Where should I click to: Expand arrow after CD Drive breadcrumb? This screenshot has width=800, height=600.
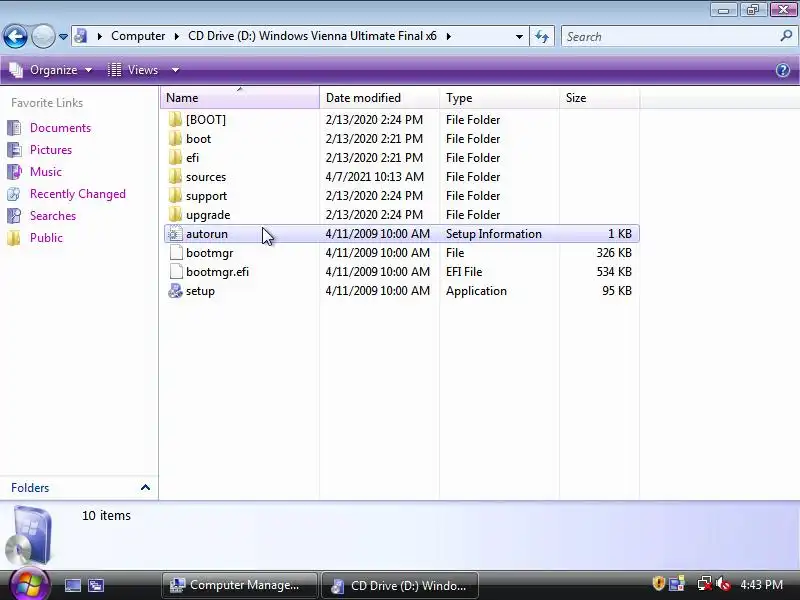(x=448, y=36)
